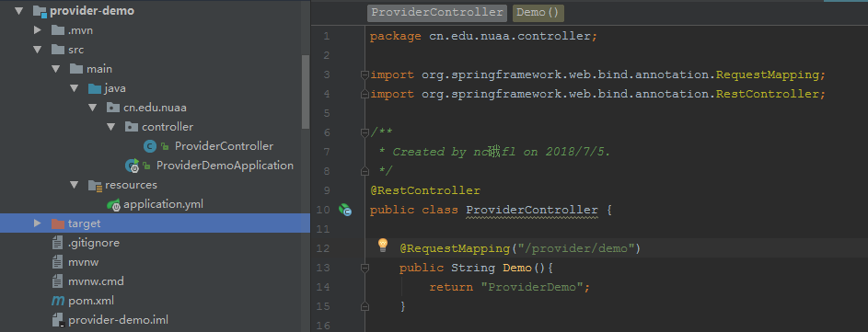The width and height of the screenshot is (868, 332).
Task: Select the target folder row
Action: click(155, 223)
